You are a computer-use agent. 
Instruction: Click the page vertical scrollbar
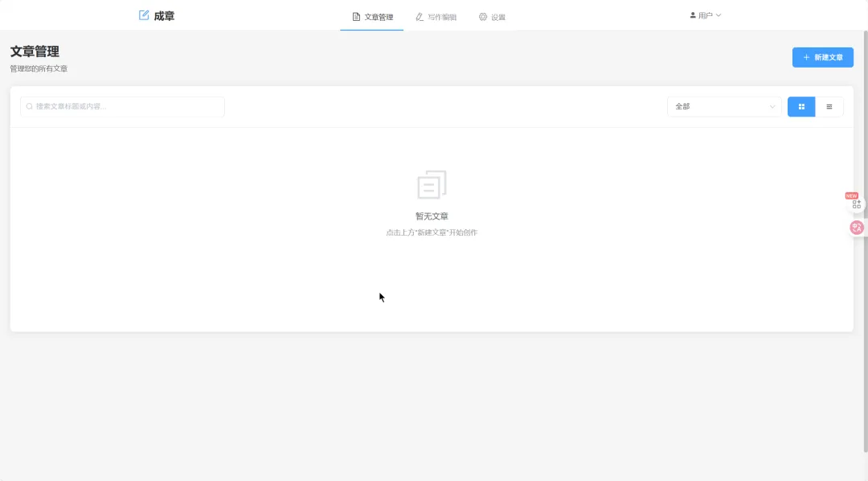tap(866, 240)
